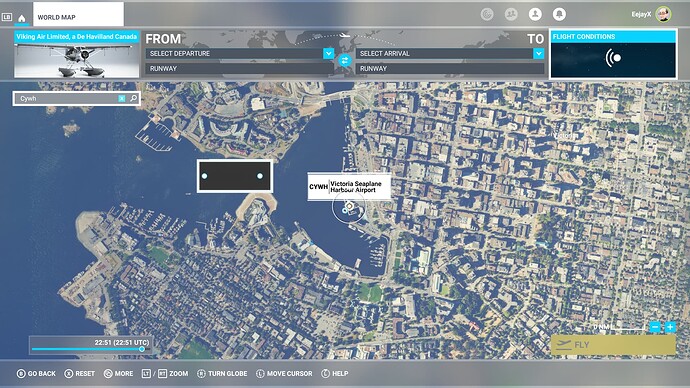The width and height of the screenshot is (690, 388).
Task: Zoom out map with minus button
Action: tap(655, 327)
